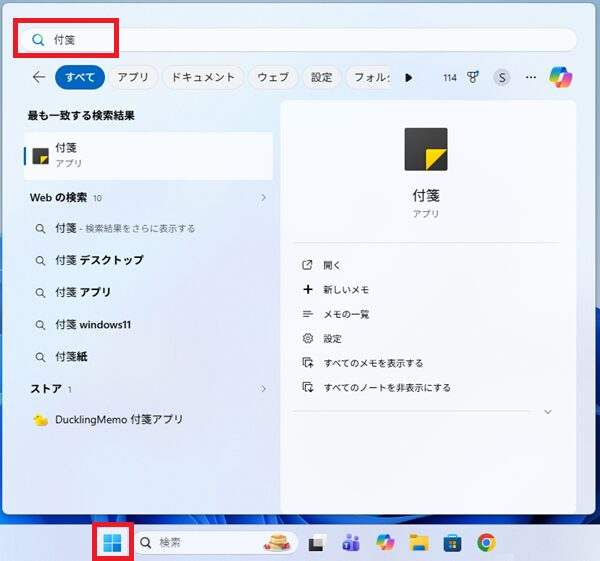Click 新しいメモ to create a note
Image resolution: width=600 pixels, height=561 pixels.
tap(345, 290)
